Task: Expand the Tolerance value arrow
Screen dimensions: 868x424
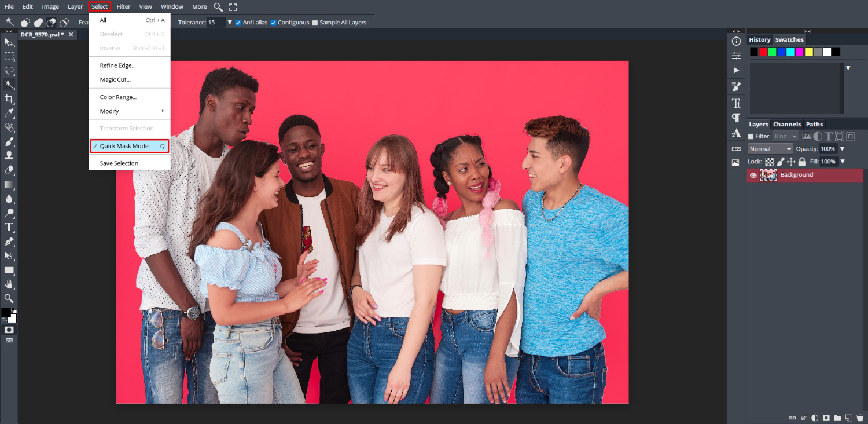Action: pyautogui.click(x=230, y=23)
